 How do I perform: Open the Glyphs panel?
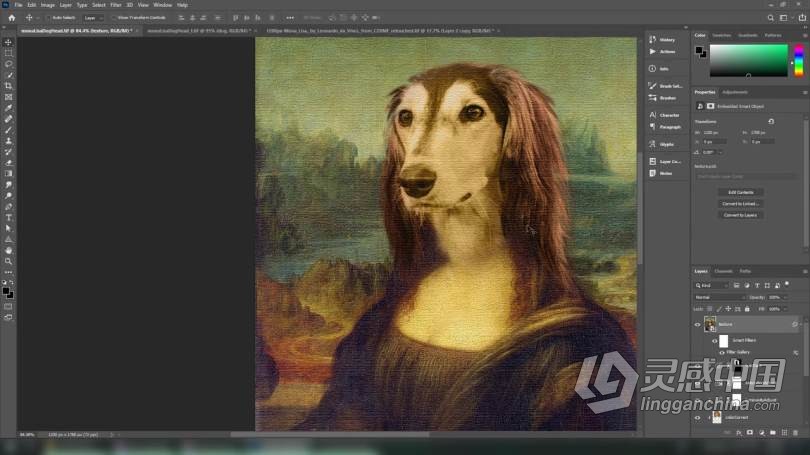663,144
